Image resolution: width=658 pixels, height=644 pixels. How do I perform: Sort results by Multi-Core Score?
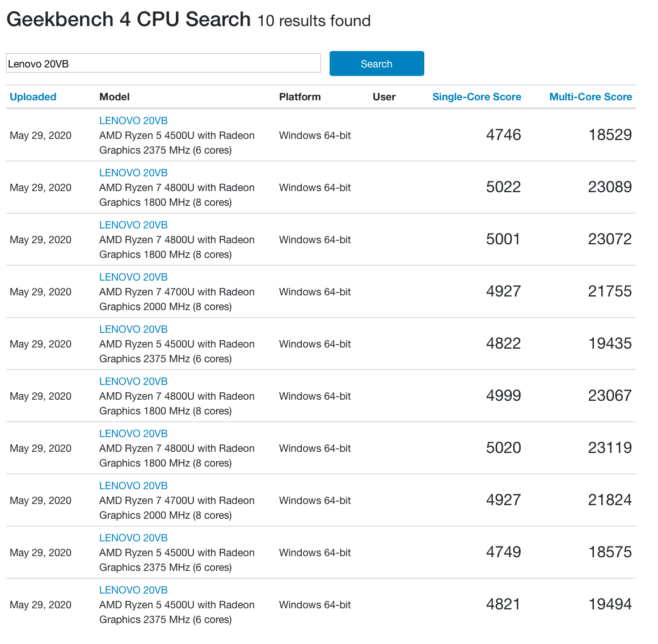pos(590,97)
